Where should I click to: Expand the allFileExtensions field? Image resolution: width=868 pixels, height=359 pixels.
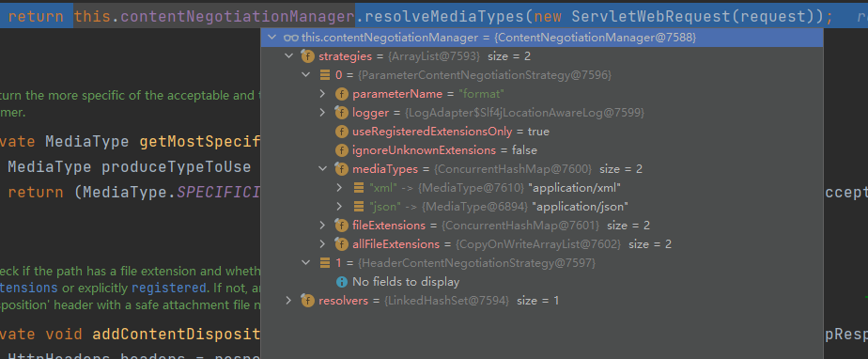tap(323, 244)
